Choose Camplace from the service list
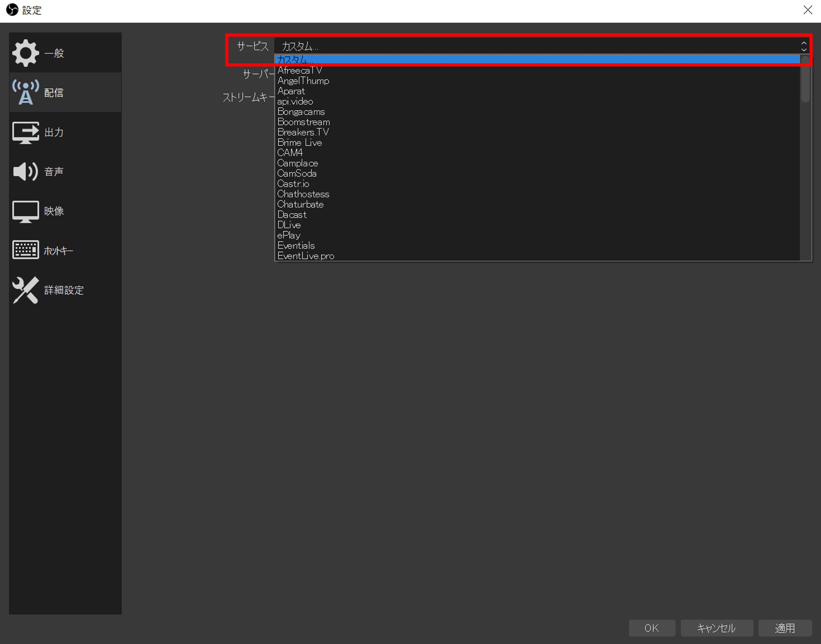The image size is (821, 644). click(x=537, y=163)
